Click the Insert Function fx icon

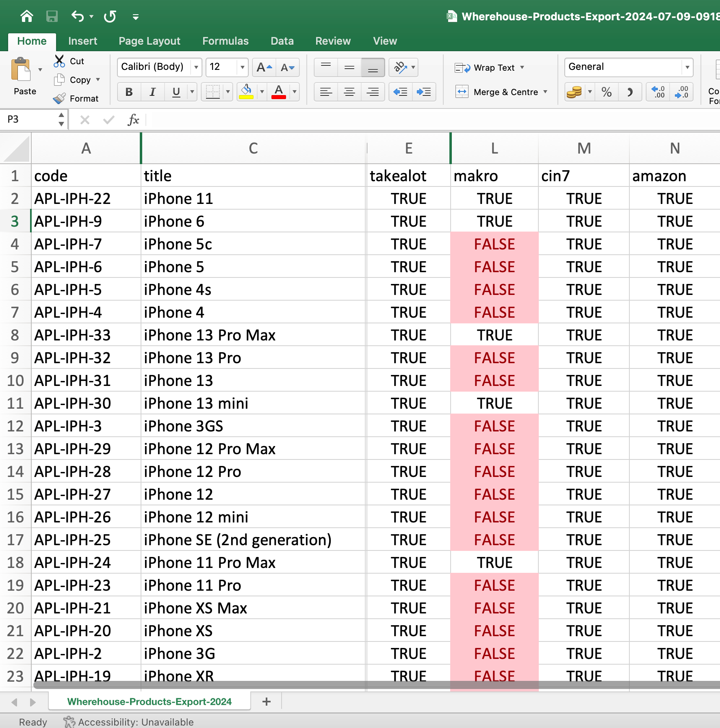[x=133, y=120]
